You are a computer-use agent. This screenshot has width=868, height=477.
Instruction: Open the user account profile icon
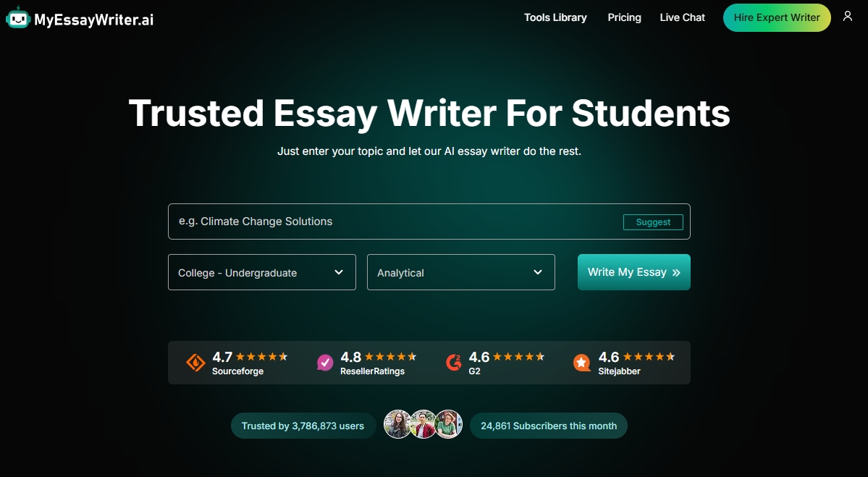(848, 17)
